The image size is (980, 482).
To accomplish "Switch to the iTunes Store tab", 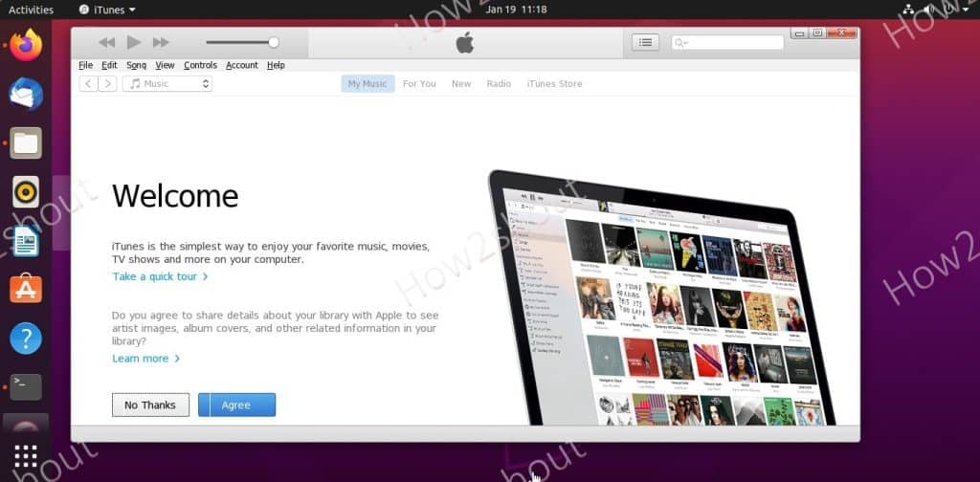I will point(554,83).
